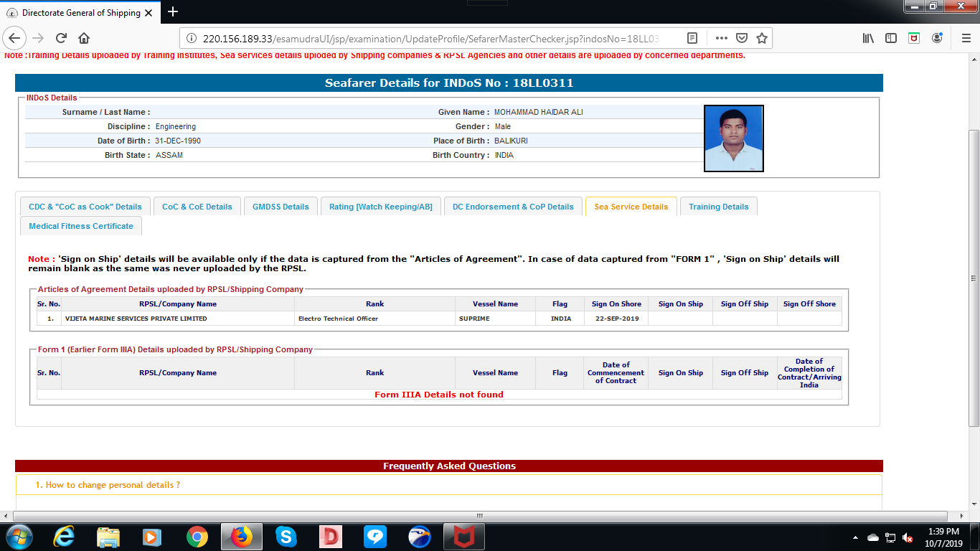View DC Endorsement & CoP Details tab

pyautogui.click(x=513, y=207)
